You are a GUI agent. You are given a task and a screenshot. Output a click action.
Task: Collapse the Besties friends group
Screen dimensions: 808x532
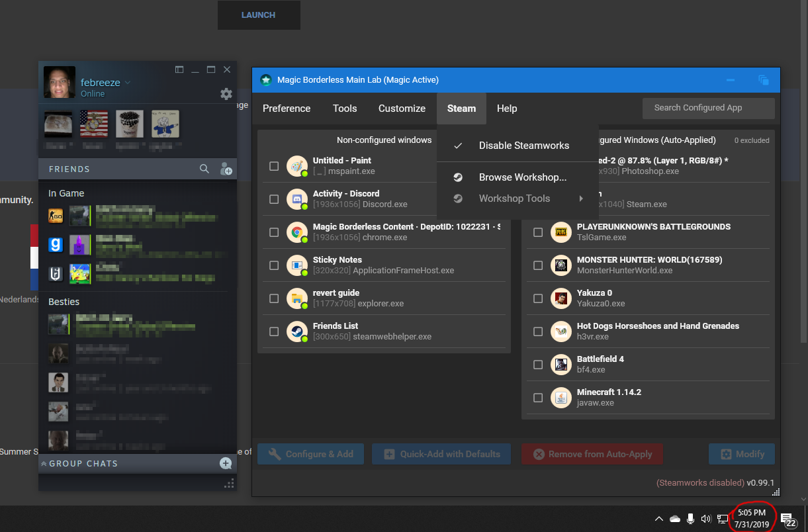click(64, 302)
